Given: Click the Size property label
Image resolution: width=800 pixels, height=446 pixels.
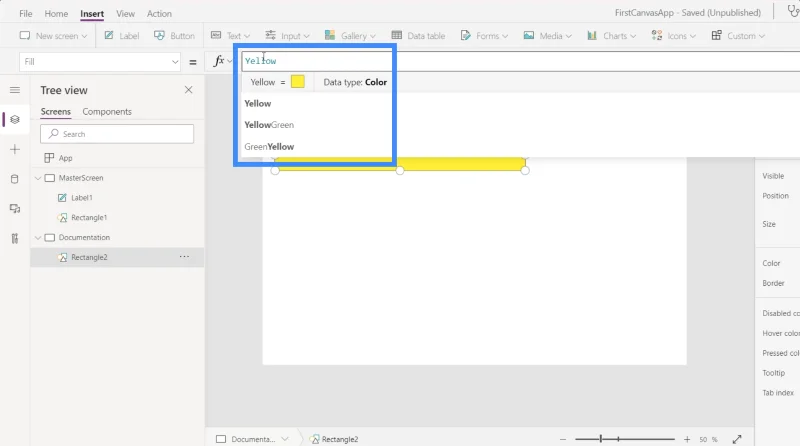Looking at the screenshot, I should [769, 224].
